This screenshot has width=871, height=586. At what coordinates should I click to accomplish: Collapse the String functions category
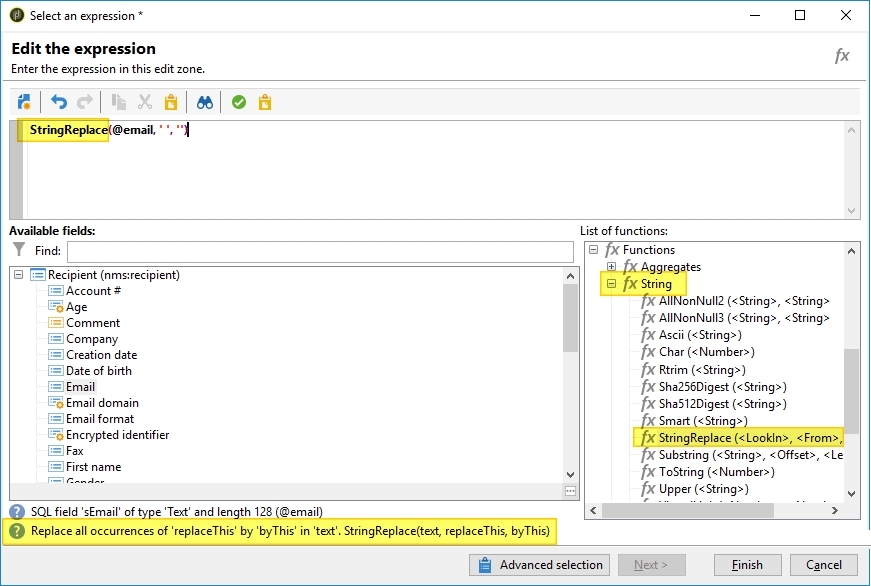(610, 284)
